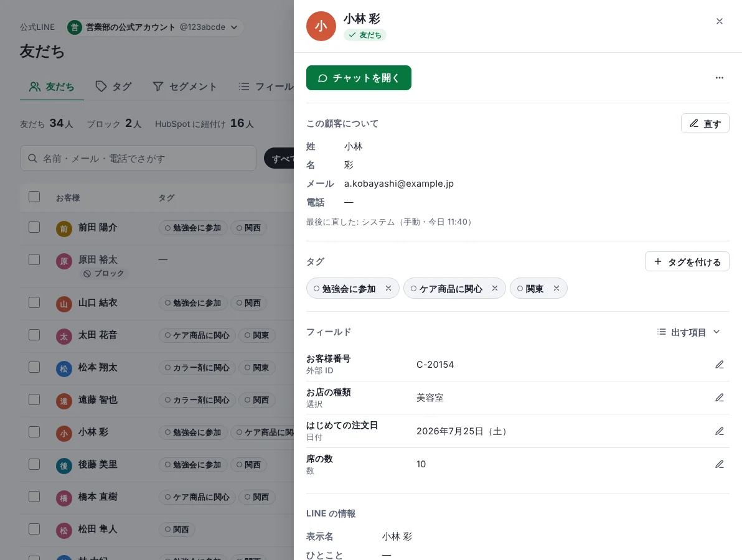Screen dimensions: 742x560
Task: Click the ブロック 2人 count
Action: tap(115, 123)
